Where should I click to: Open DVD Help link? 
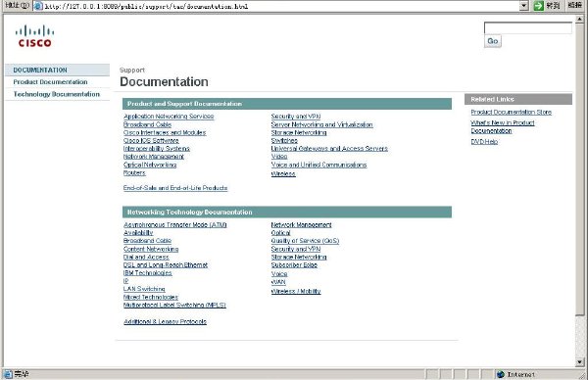pos(484,142)
